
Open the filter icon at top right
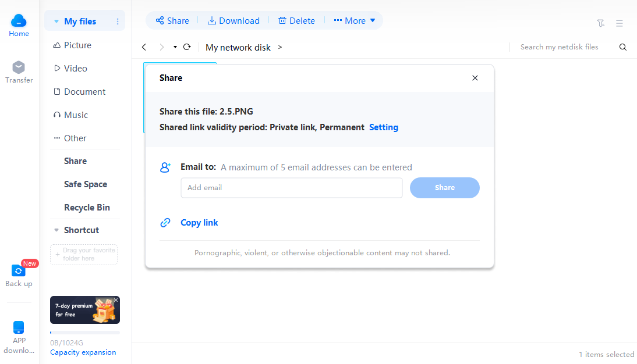[x=601, y=23]
